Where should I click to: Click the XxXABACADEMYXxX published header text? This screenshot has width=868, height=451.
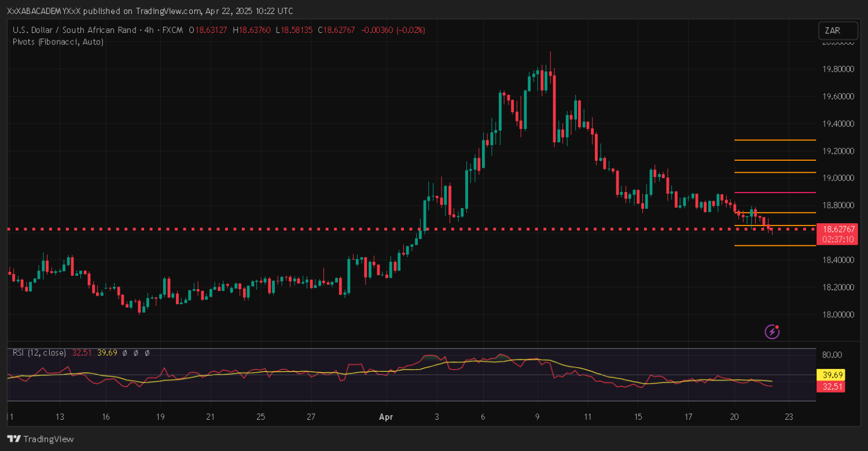click(149, 11)
